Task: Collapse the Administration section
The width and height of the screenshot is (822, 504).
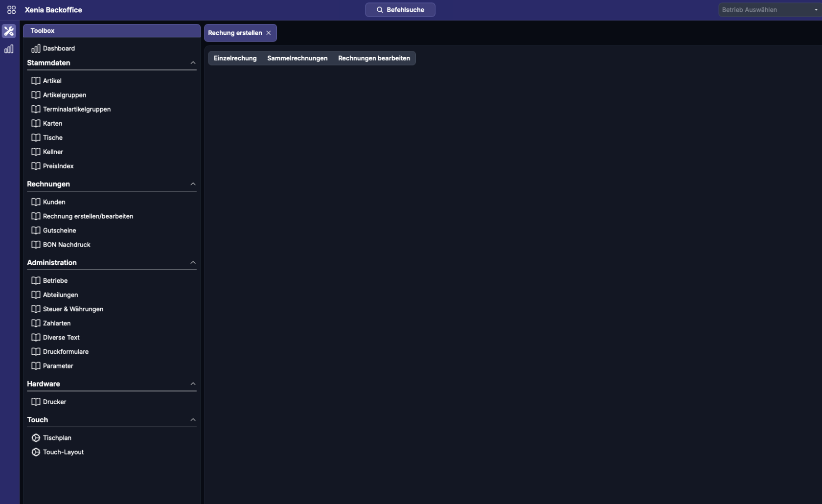Action: point(193,263)
